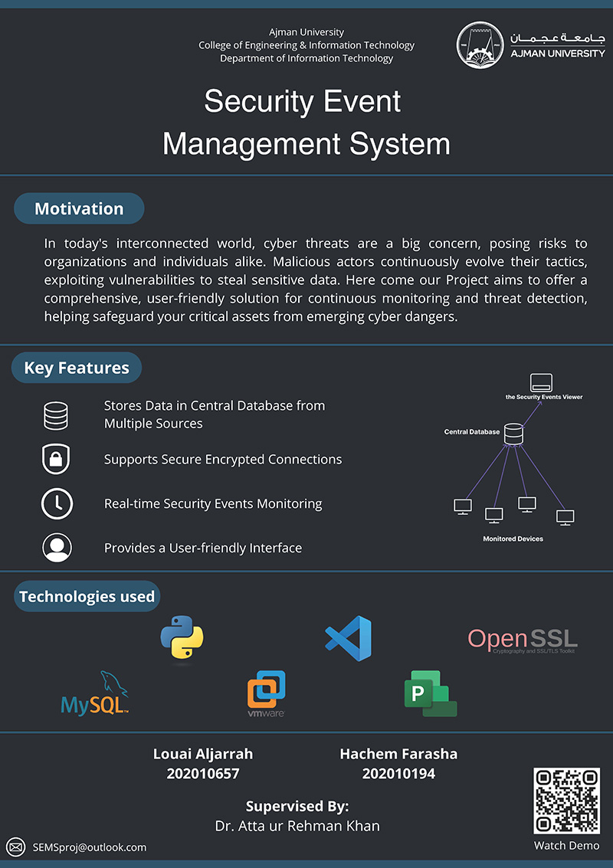Click the Python logo
The height and width of the screenshot is (868, 613).
click(182, 639)
